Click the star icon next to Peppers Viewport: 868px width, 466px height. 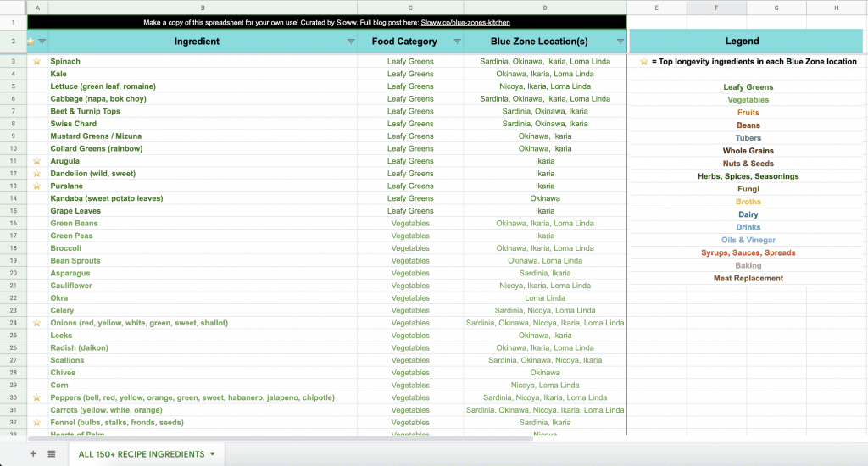36,397
